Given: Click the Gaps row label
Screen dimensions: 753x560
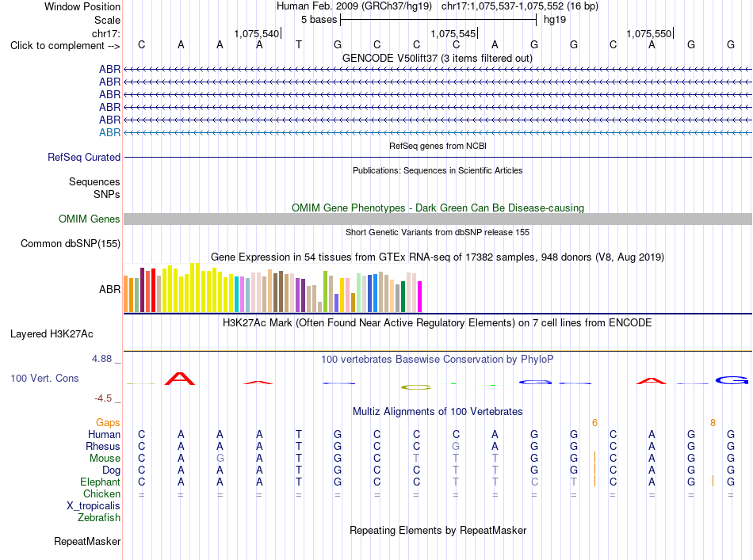Looking at the screenshot, I should coord(108,423).
